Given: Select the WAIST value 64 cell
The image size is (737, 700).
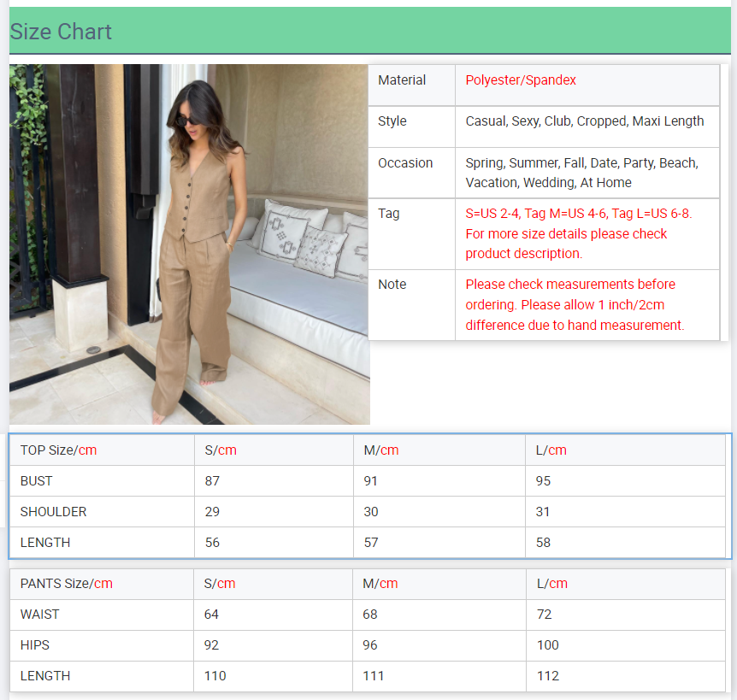Looking at the screenshot, I should 212,615.
